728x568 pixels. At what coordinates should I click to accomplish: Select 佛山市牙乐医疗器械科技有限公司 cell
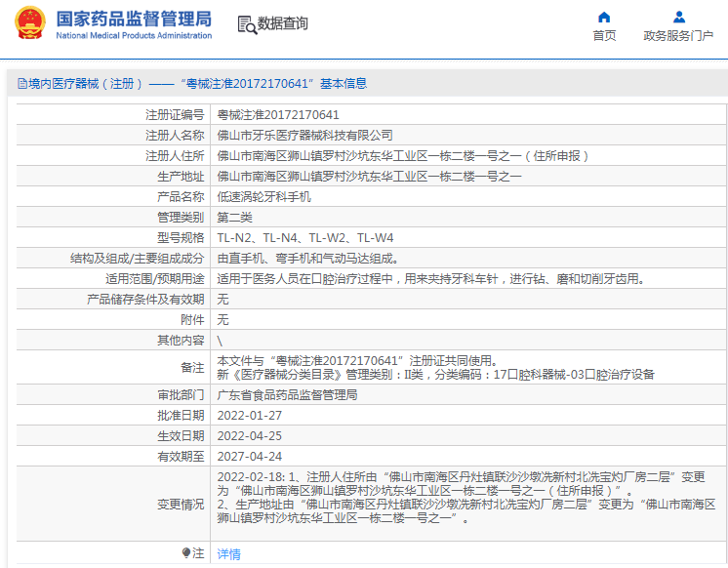click(305, 135)
